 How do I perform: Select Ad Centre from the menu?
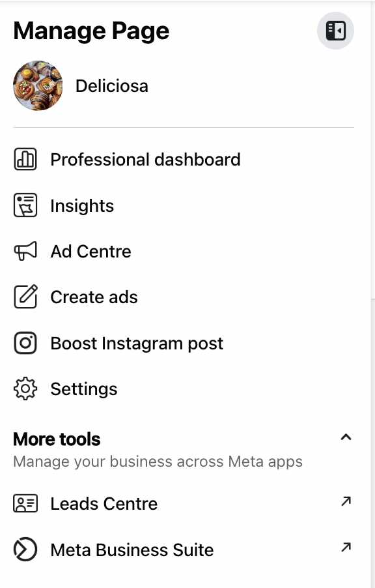pos(90,251)
